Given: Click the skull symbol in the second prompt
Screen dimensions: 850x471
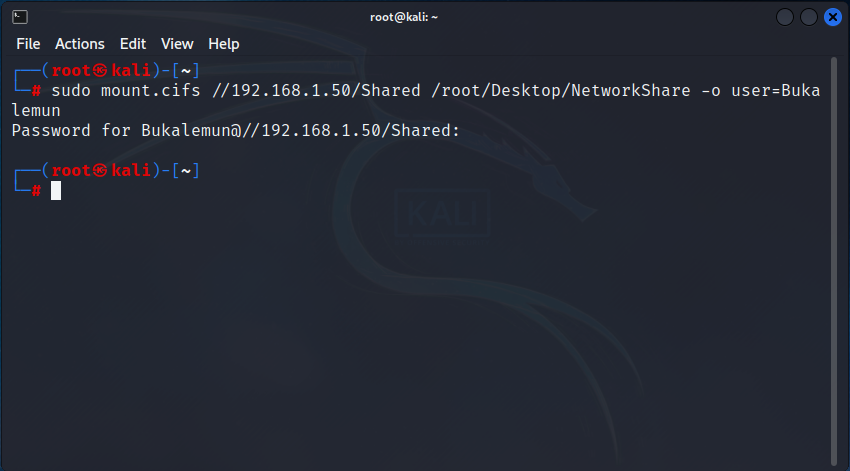Looking at the screenshot, I should coord(100,171).
